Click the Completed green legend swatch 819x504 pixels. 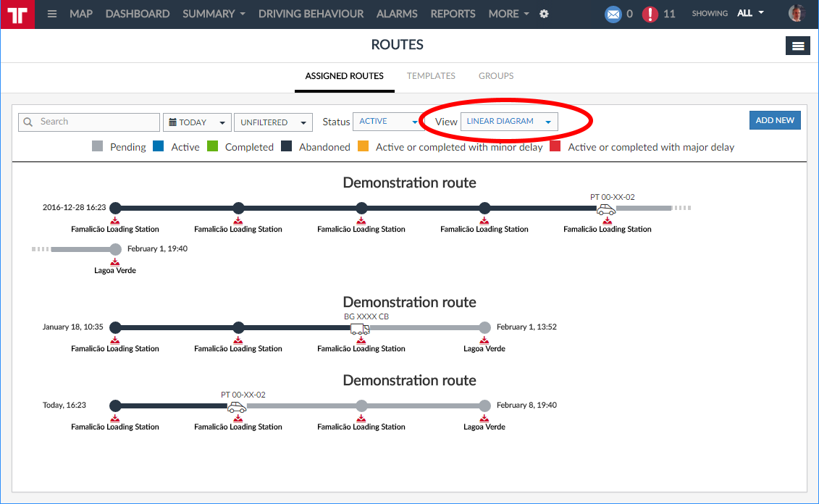point(213,147)
